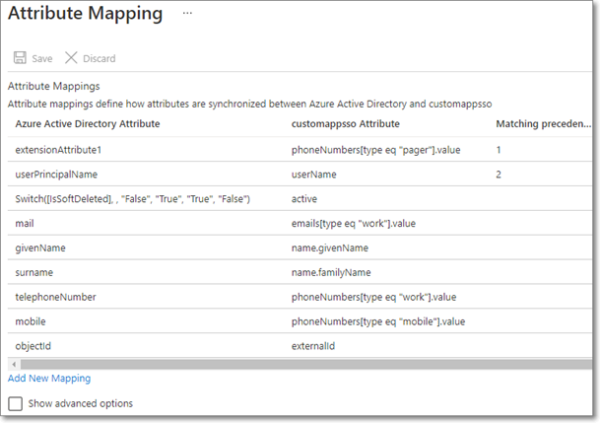Click the userName target attribute cell

[x=314, y=175]
